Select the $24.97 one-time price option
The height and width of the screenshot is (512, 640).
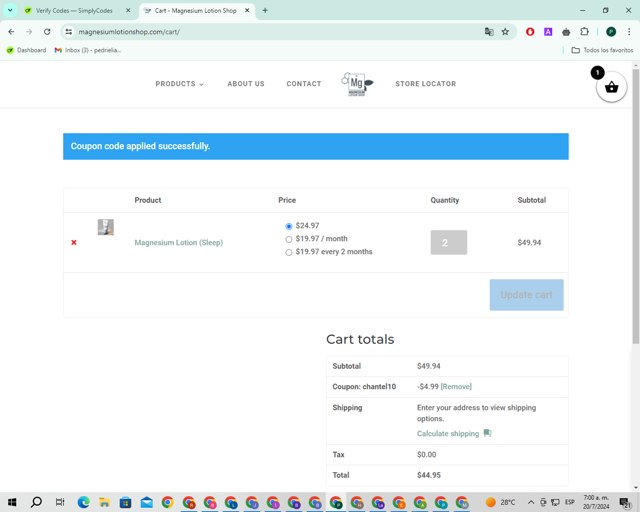(x=289, y=226)
